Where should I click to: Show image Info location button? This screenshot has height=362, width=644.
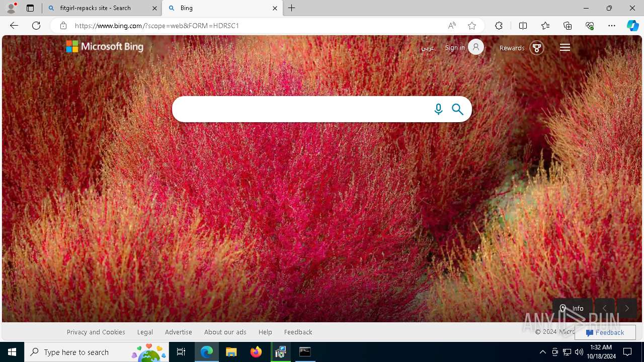coord(573,308)
